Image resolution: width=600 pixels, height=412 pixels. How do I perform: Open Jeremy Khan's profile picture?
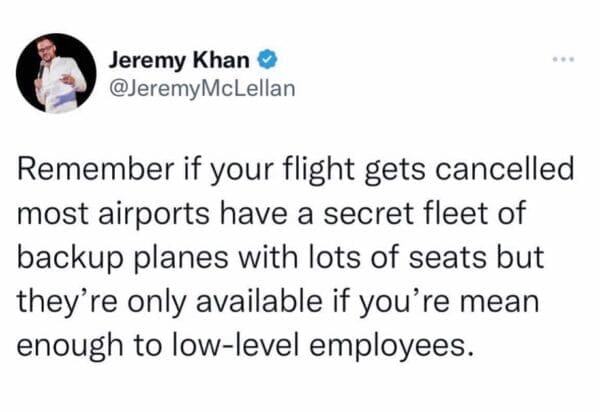click(56, 74)
